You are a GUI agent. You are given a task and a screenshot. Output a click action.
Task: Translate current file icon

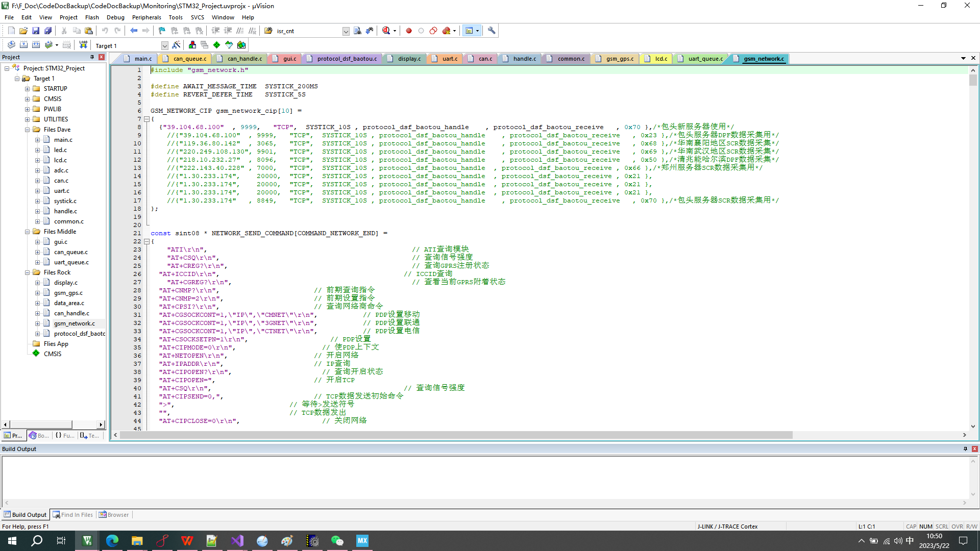pos(11,45)
